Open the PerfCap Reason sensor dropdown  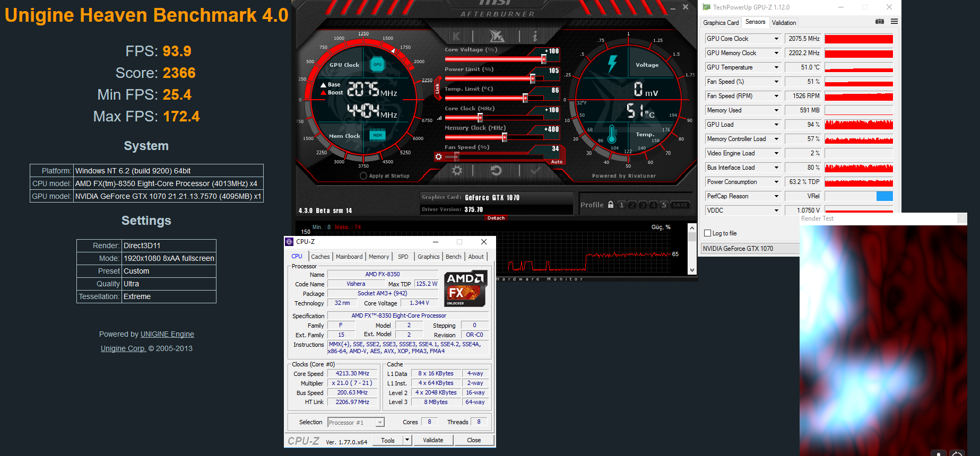click(x=776, y=196)
